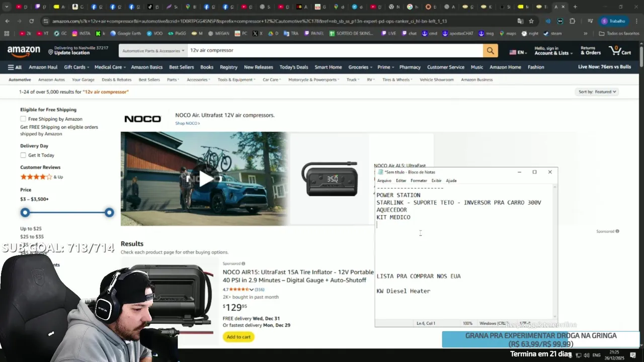644x362 pixels.
Task: Click Shop NOCO link
Action: 187,123
